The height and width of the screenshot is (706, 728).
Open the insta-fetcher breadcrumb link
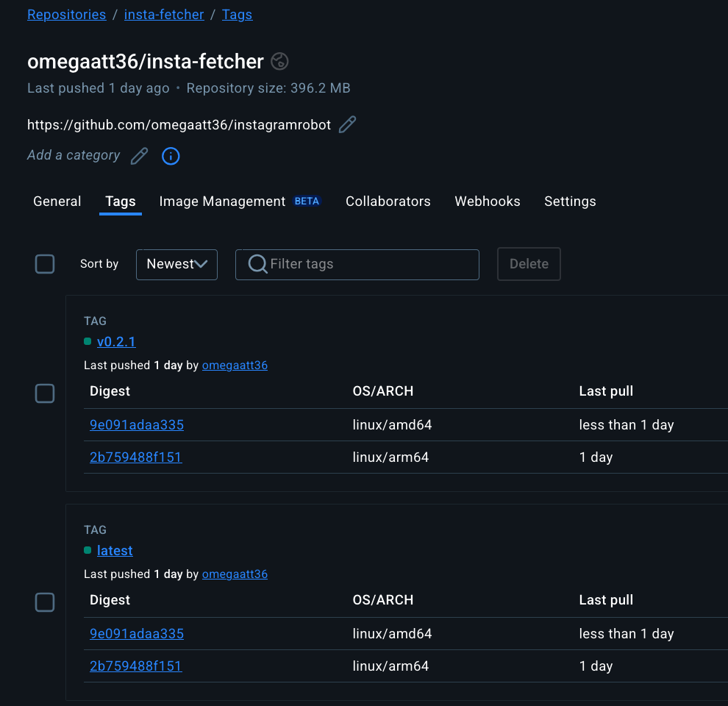[x=164, y=15]
